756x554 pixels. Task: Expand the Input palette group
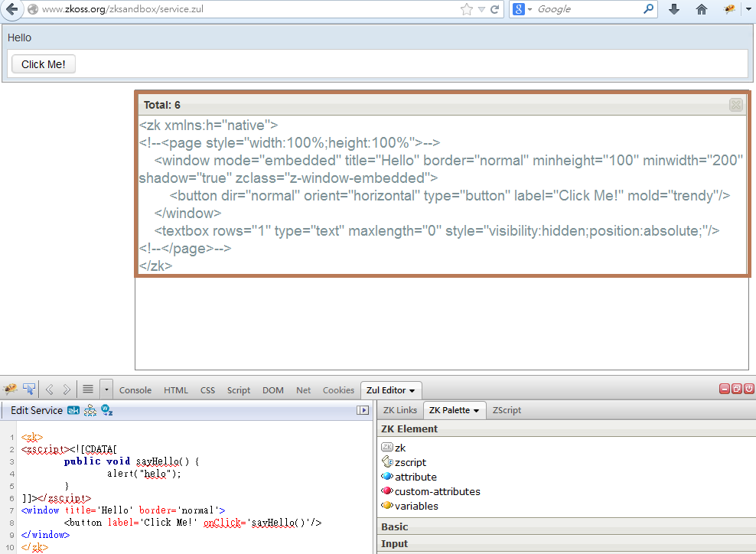[566, 543]
